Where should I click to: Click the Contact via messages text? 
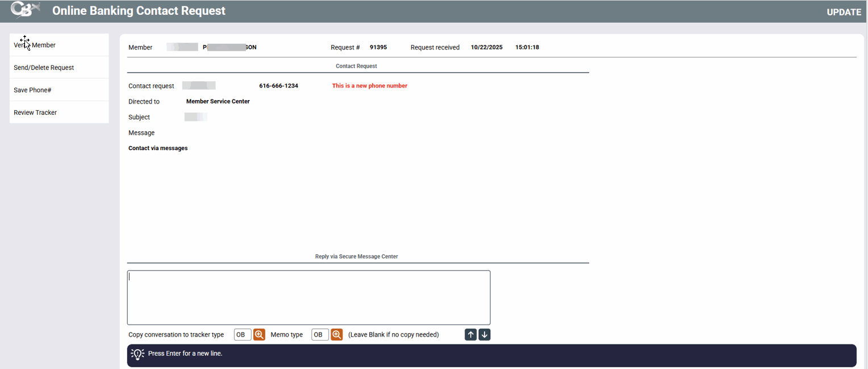pyautogui.click(x=158, y=148)
